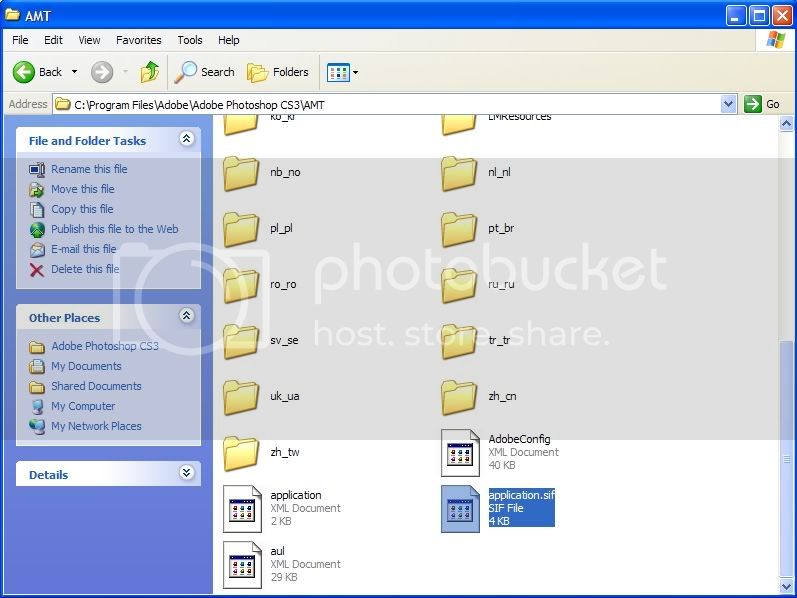The height and width of the screenshot is (598, 797).
Task: Expand the address bar dropdown arrow
Action: point(728,104)
